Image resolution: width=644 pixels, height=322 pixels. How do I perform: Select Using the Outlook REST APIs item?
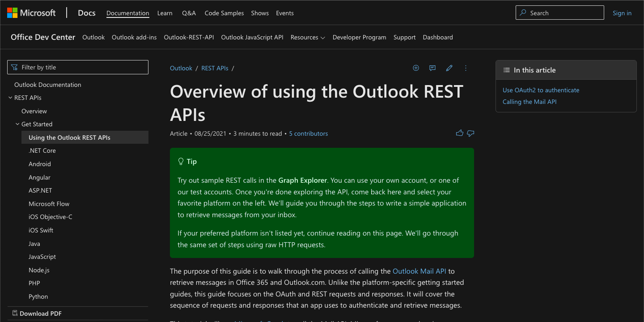click(85, 137)
